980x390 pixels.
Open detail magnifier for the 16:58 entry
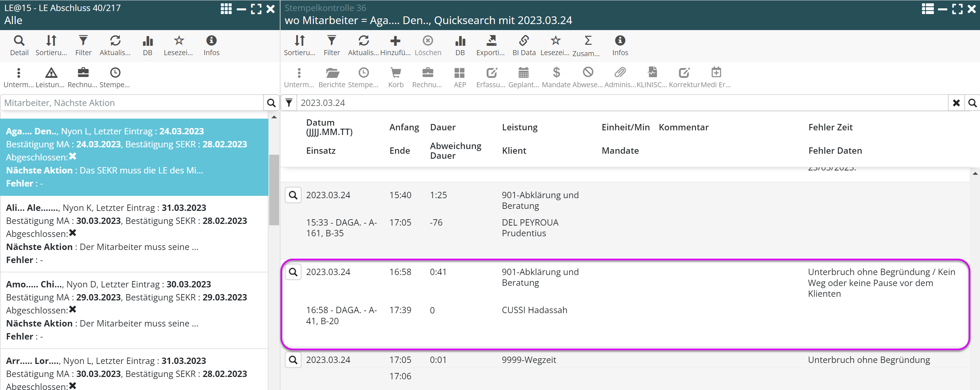pos(293,272)
